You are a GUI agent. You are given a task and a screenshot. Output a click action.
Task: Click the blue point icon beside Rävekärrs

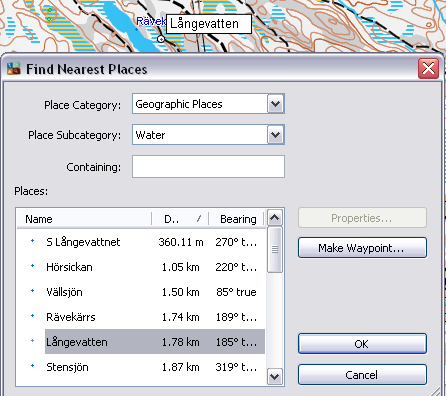[x=33, y=315]
